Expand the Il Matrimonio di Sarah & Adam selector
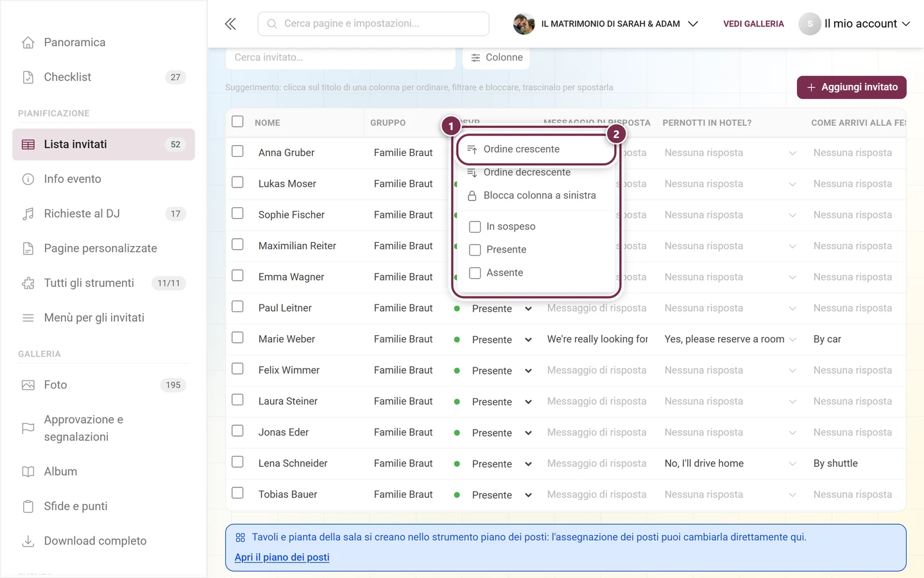 [x=606, y=24]
